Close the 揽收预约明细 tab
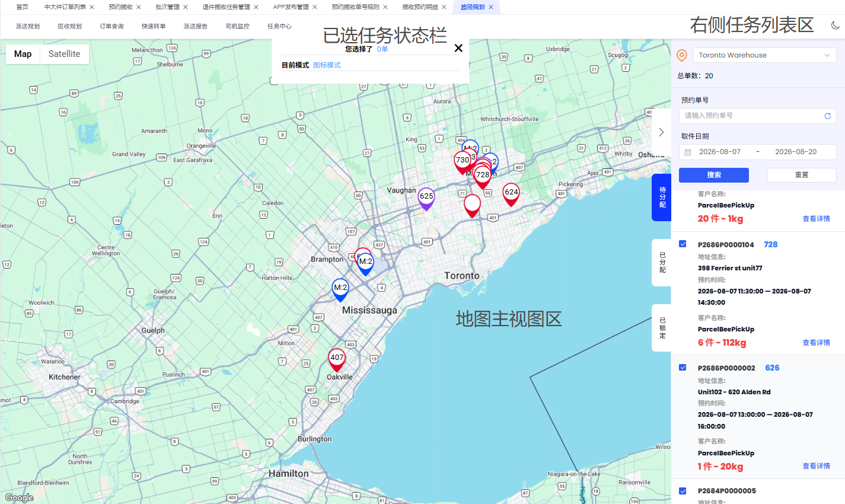Screen dimensions: 845x504 [x=444, y=7]
